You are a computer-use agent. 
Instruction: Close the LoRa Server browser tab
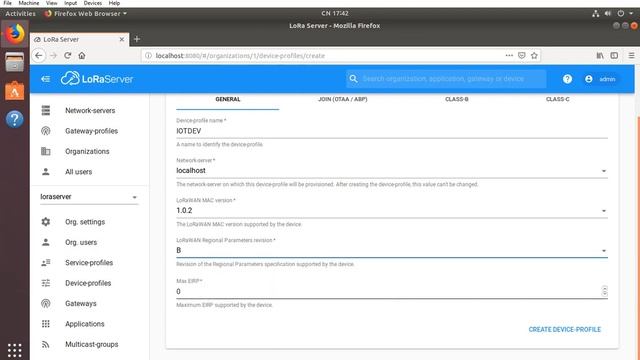pos(122,39)
